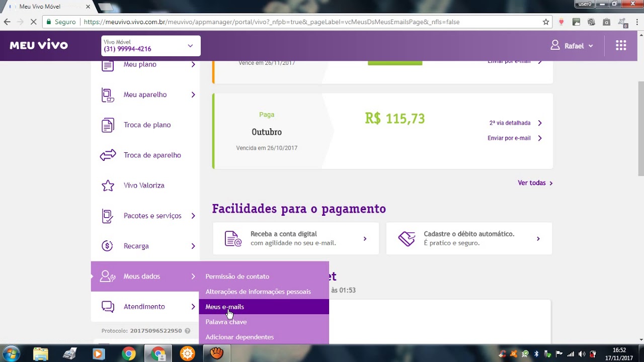Viewport: 644px width, 362px height.
Task: Click the Troca de aparelho arrows icon
Action: pyautogui.click(x=108, y=155)
